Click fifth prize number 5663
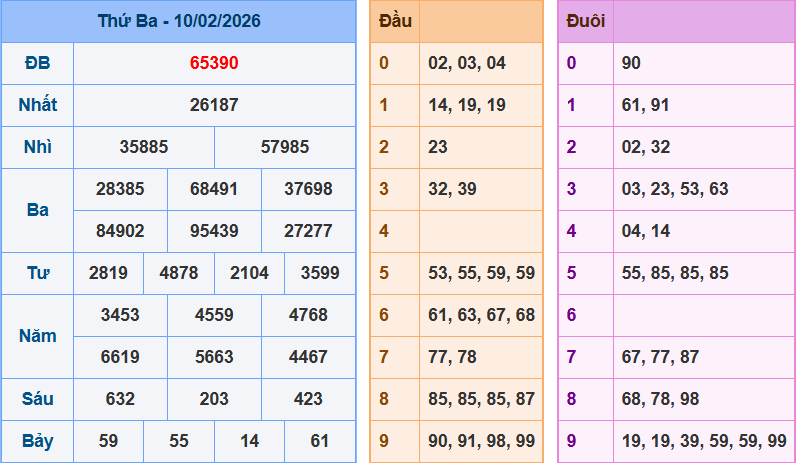This screenshot has width=797, height=463. [214, 357]
